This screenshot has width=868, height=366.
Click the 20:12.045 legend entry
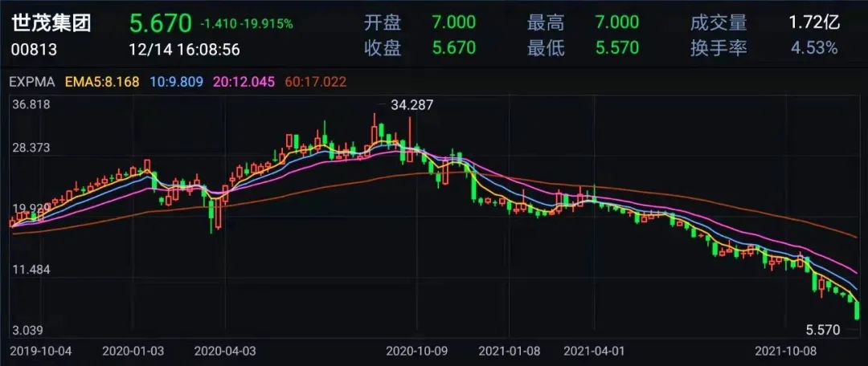click(244, 83)
